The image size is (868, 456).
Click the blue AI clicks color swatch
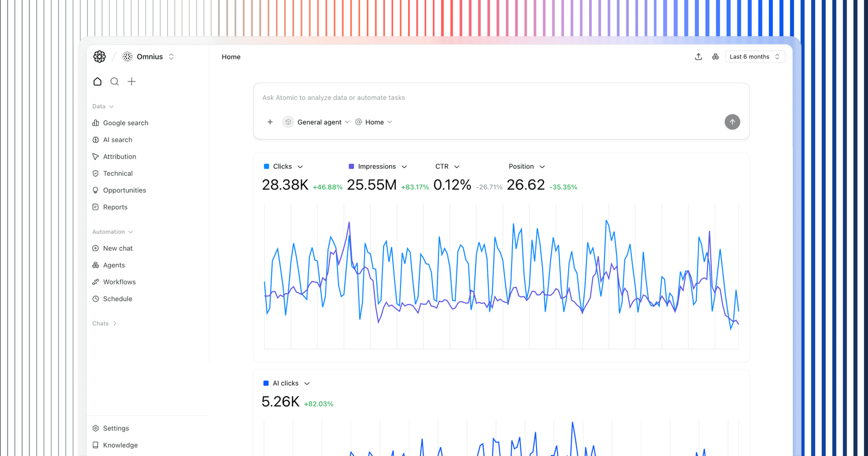click(266, 383)
